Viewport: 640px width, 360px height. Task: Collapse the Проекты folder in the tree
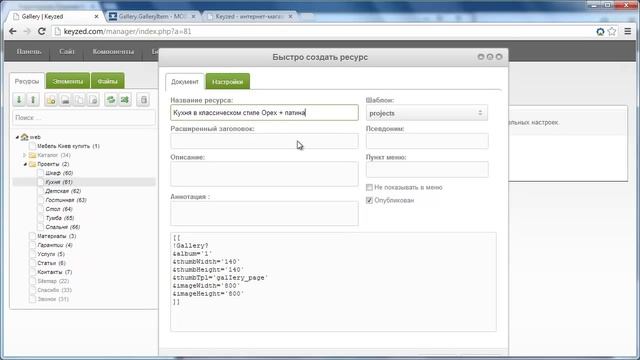(25, 164)
